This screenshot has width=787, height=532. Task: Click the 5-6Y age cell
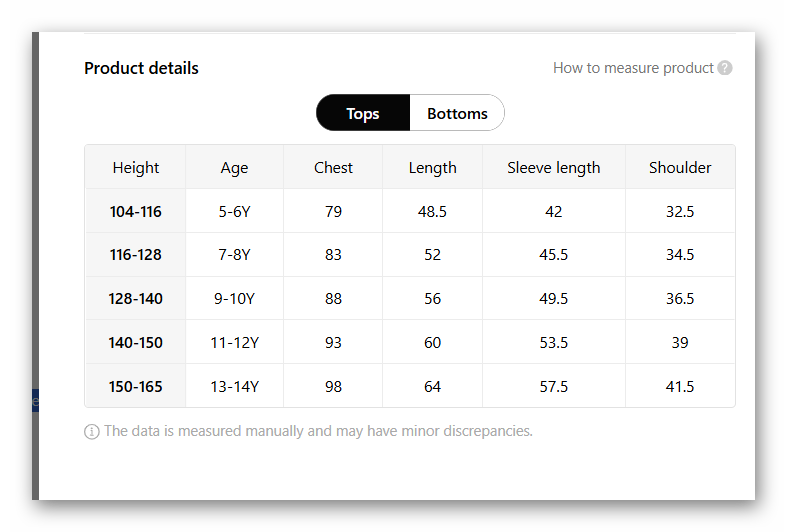click(x=234, y=211)
